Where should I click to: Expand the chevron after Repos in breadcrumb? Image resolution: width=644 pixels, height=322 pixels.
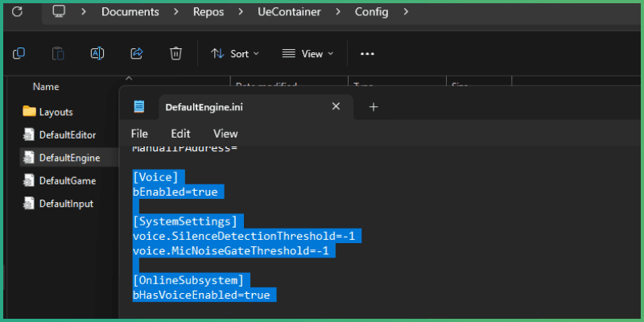[241, 12]
